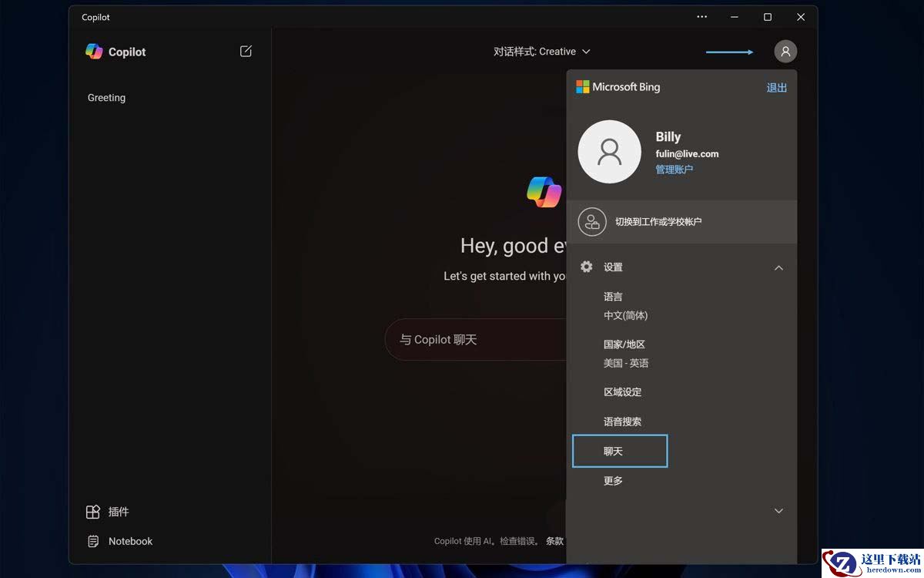Collapse the 设置 section chevron

point(778,267)
